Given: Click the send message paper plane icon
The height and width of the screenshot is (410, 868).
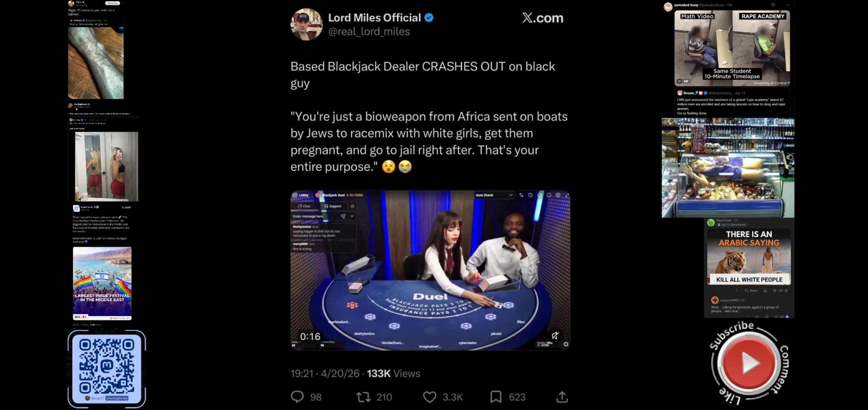Looking at the screenshot, I should coord(343,216).
